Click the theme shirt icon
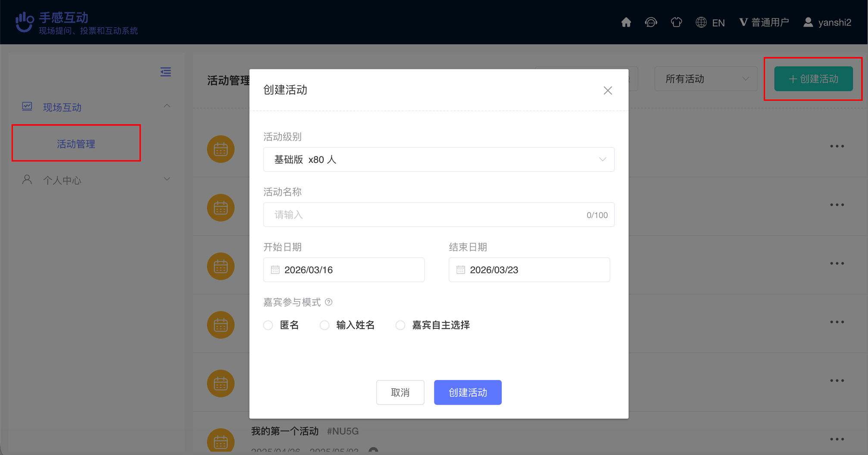Screen dimensions: 868x455 click(x=676, y=22)
